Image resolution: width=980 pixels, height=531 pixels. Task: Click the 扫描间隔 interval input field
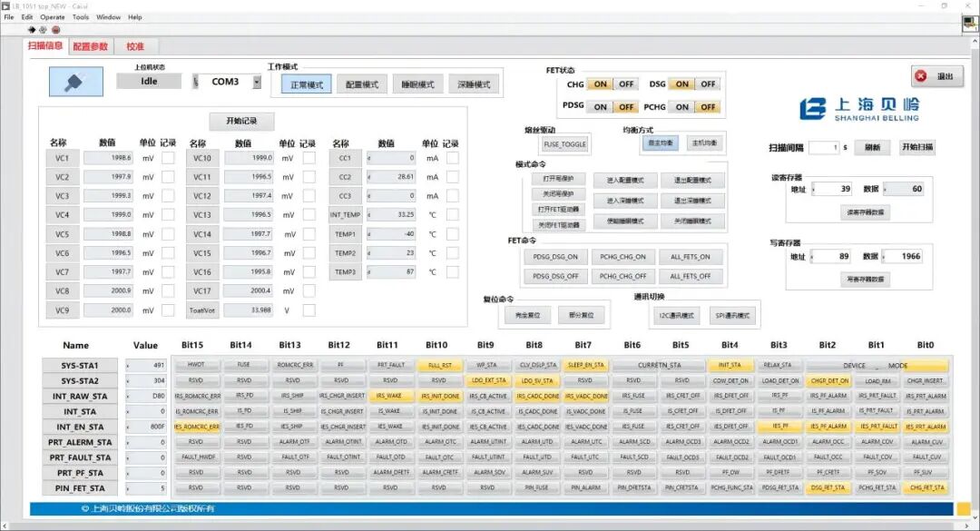(824, 147)
